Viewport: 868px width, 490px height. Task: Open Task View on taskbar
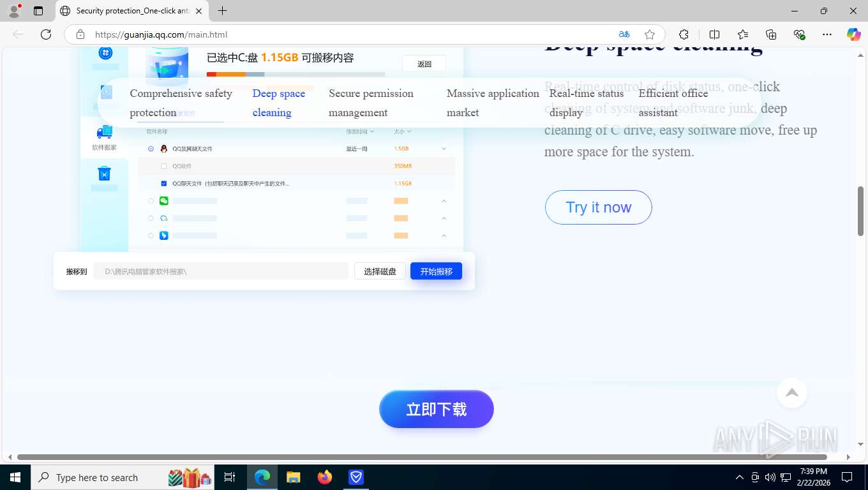[x=230, y=477]
